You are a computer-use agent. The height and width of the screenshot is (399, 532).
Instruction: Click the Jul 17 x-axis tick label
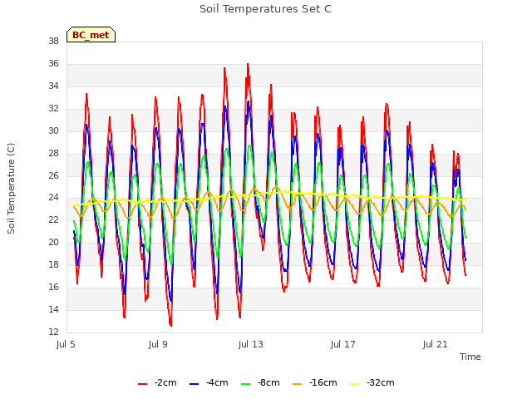[x=343, y=344]
